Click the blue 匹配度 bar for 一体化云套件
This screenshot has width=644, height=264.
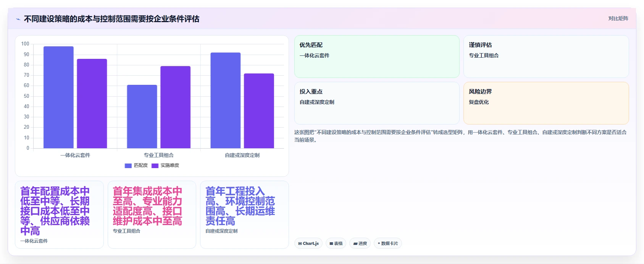tap(58, 97)
